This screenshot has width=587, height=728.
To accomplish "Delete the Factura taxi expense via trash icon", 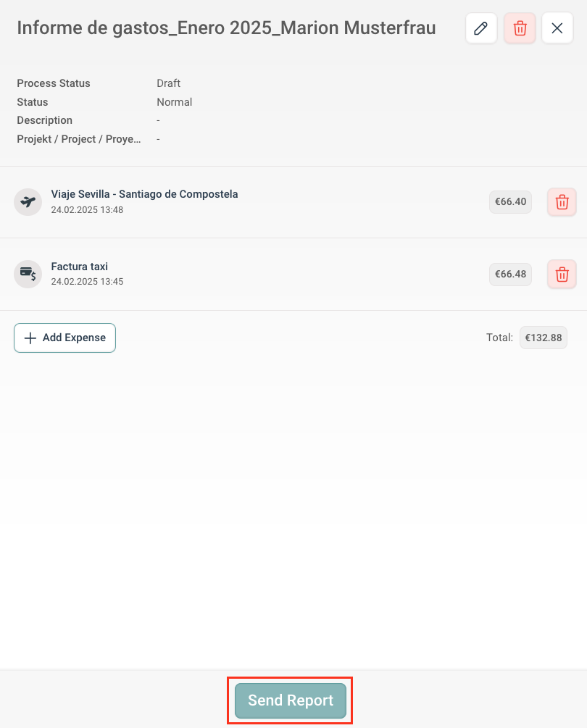I will (562, 275).
